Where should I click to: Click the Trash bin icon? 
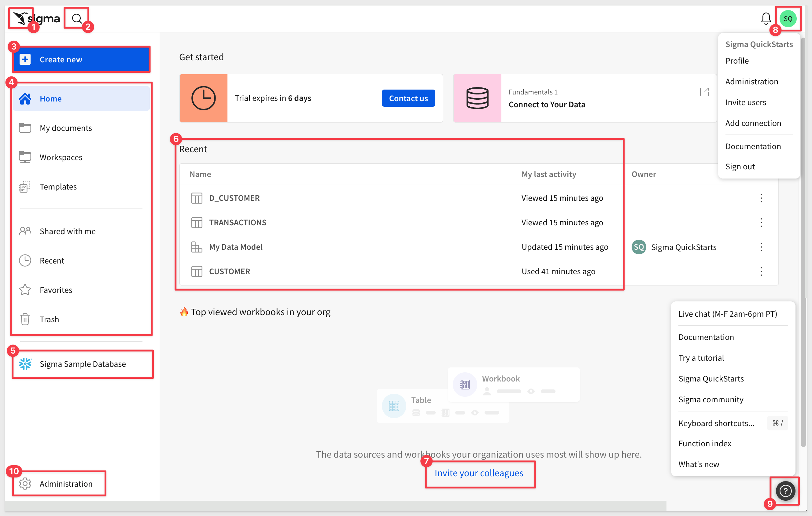[25, 319]
